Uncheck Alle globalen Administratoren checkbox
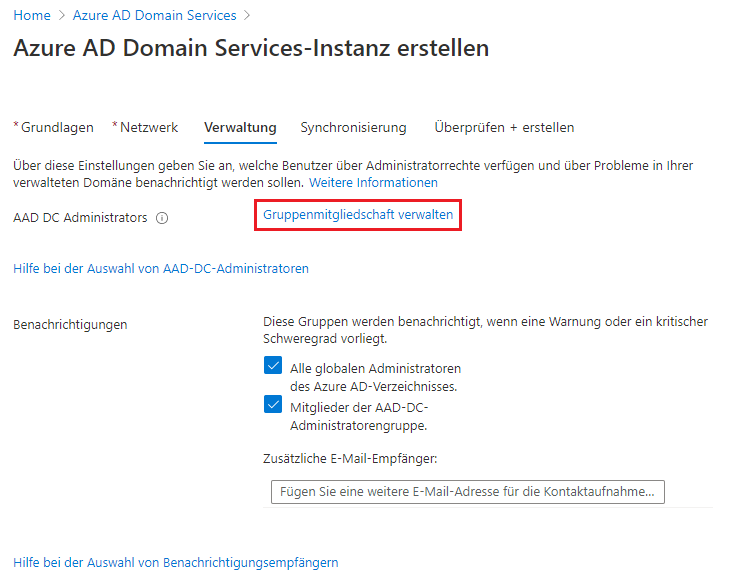736x585 pixels. (x=273, y=365)
